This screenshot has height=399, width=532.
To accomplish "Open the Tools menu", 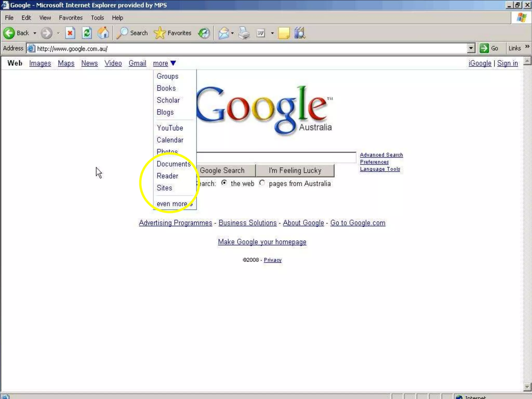I will point(97,18).
